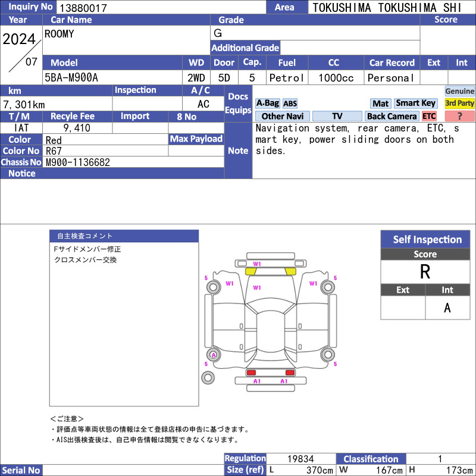The image size is (476, 476).
Task: Click the W1 mark on the front bumper
Action: [257, 264]
